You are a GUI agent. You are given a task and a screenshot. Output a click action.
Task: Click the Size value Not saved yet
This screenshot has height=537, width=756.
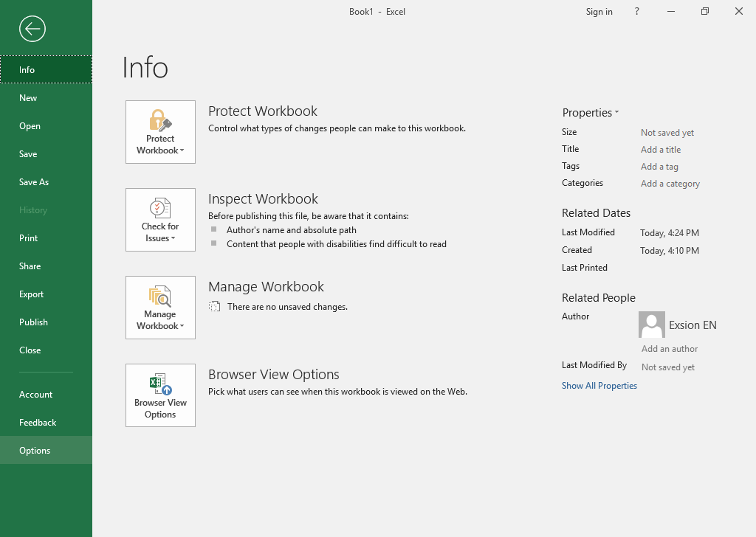click(667, 133)
